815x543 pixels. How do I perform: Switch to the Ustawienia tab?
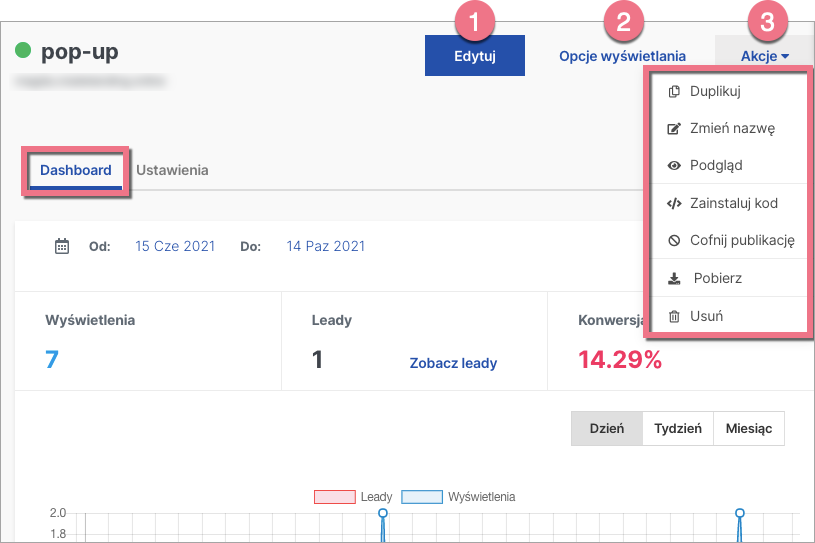(x=172, y=170)
